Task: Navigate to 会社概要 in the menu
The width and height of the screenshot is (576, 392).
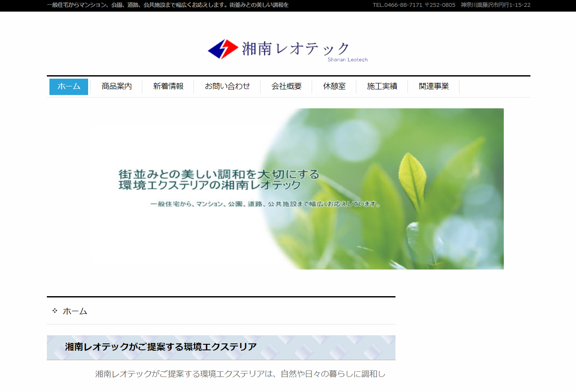Action: coord(286,86)
